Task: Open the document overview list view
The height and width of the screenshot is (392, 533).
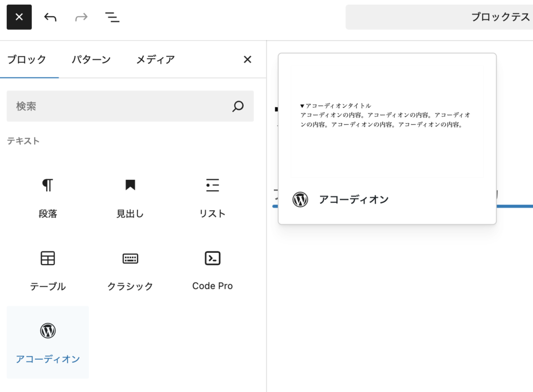Action: (x=112, y=17)
